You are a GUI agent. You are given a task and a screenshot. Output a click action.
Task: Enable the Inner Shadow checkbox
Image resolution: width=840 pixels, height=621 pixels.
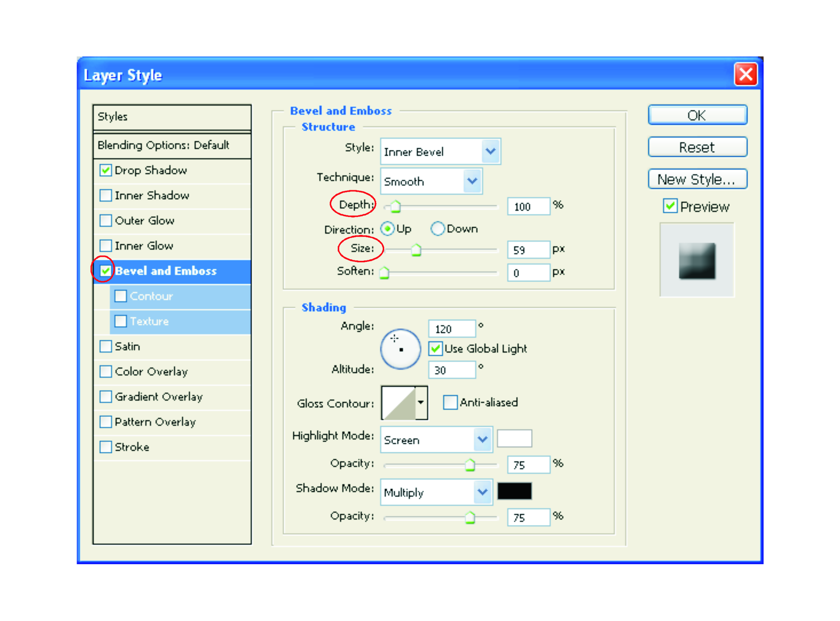(106, 196)
